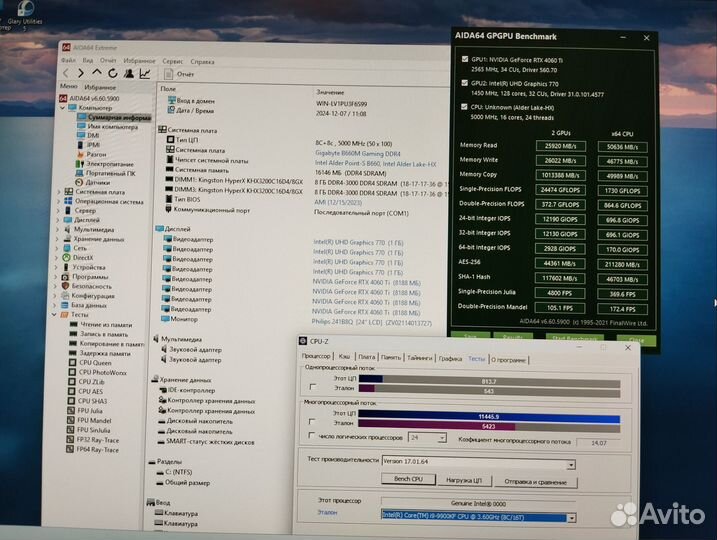Click the Коэффициент многопроцессорного потока value field

click(599, 443)
